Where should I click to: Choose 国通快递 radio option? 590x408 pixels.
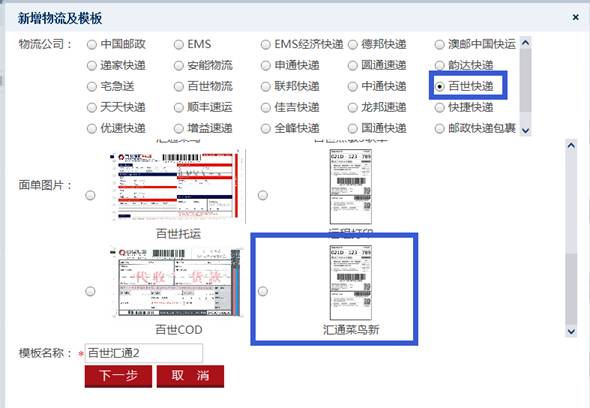tap(353, 129)
